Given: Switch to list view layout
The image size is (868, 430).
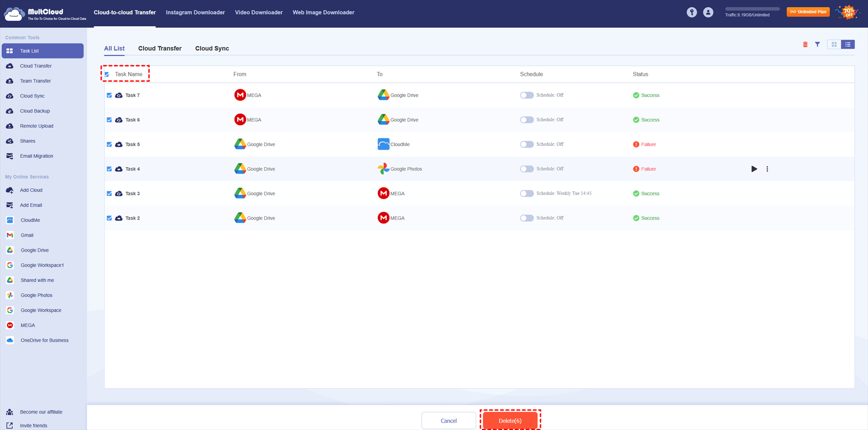Looking at the screenshot, I should coord(847,44).
